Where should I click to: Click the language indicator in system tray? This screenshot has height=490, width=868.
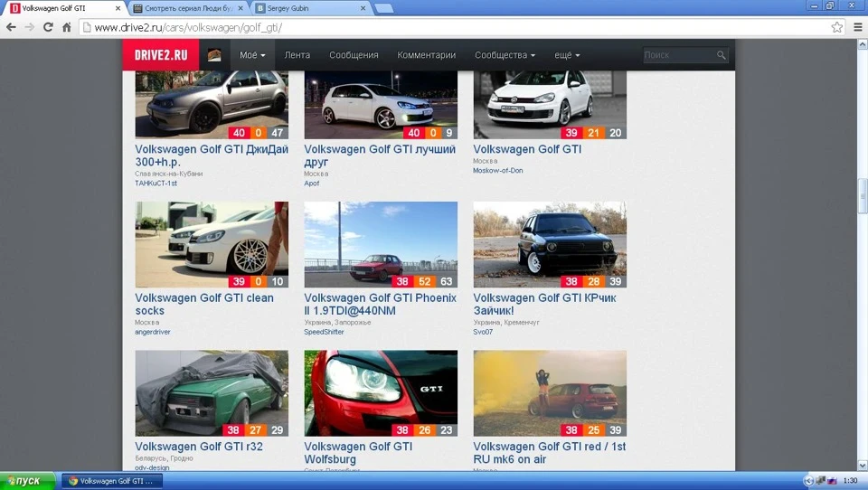832,481
